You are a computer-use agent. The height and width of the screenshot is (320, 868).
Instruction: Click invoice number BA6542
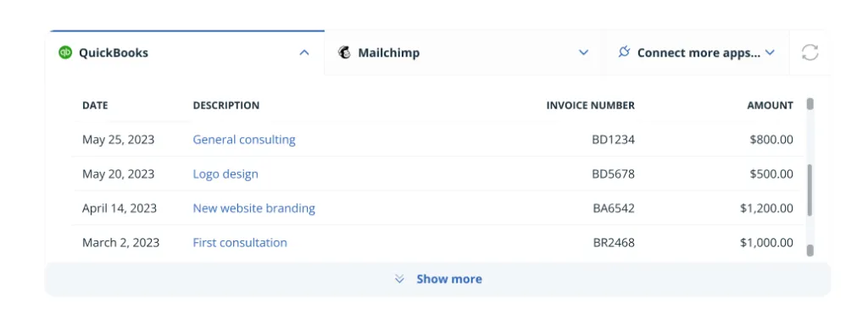614,208
